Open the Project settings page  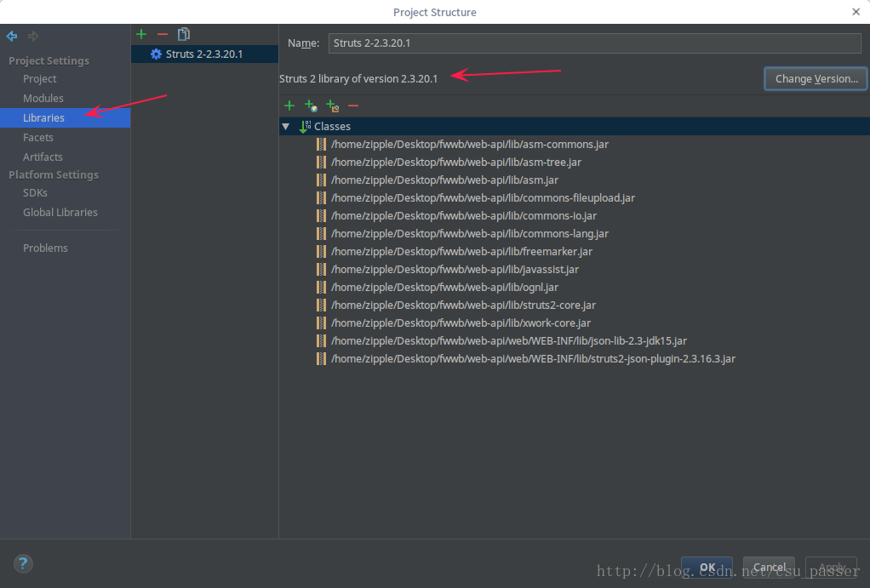(x=39, y=79)
